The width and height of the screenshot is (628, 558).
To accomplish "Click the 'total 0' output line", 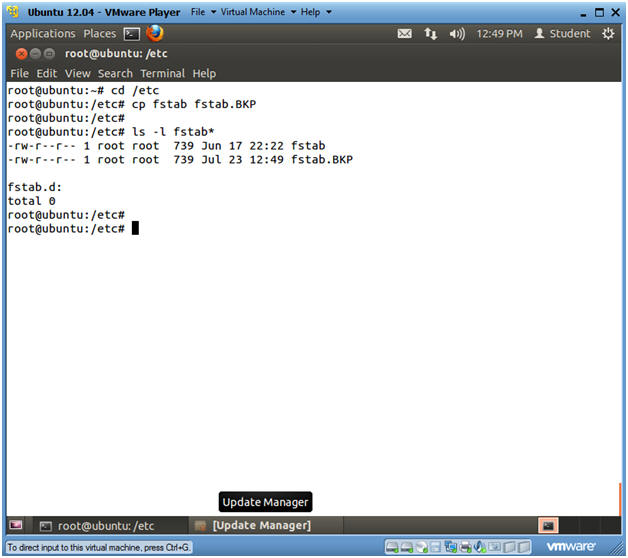I will (32, 201).
